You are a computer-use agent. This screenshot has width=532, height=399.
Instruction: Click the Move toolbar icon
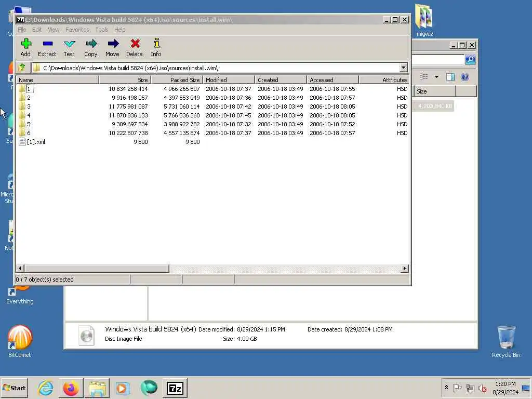coord(113,47)
